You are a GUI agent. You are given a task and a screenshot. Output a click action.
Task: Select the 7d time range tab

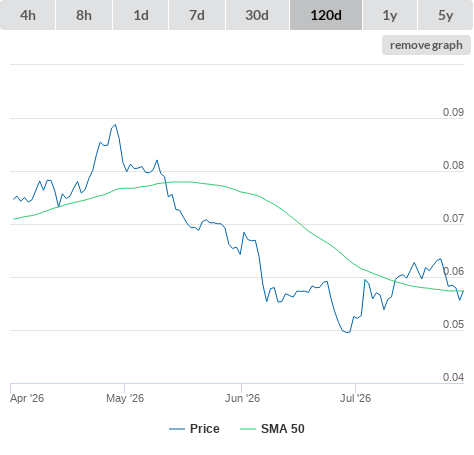pyautogui.click(x=197, y=15)
